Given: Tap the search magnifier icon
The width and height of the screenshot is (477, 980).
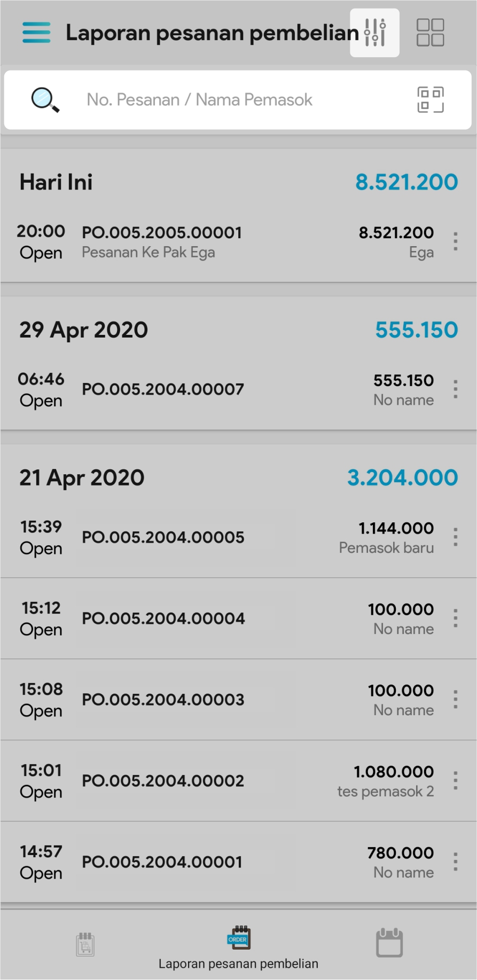Looking at the screenshot, I should pos(45,100).
